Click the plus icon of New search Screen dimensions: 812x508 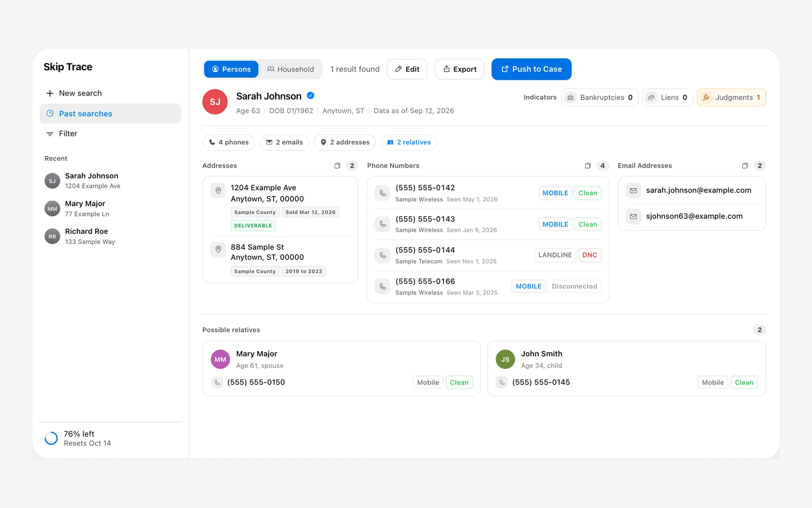coord(50,93)
